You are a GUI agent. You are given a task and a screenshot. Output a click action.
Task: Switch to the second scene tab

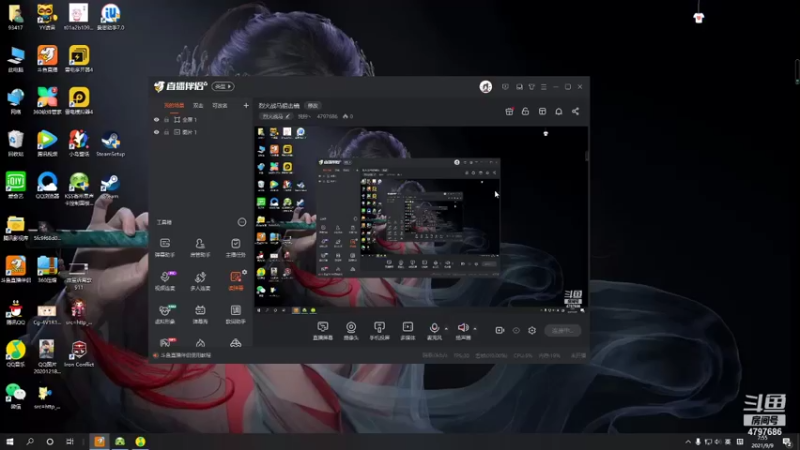pyautogui.click(x=198, y=106)
